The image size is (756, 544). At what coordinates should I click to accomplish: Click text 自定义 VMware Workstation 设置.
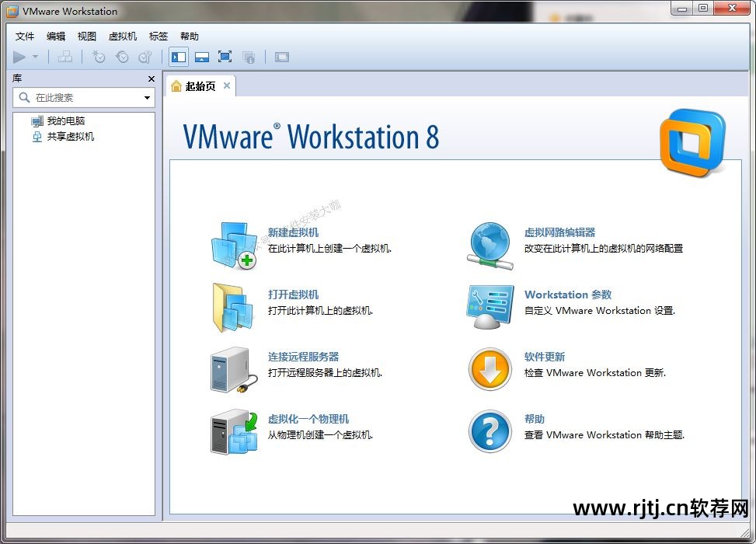[x=600, y=311]
